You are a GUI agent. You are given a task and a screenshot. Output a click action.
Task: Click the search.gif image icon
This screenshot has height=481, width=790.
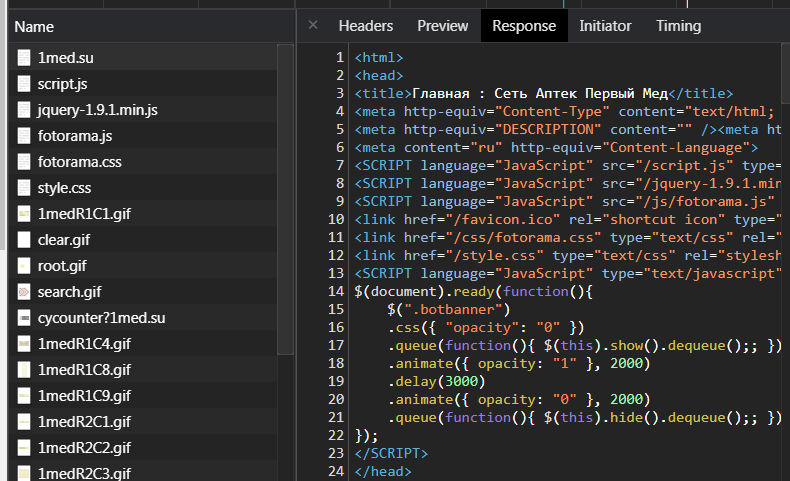coord(24,292)
